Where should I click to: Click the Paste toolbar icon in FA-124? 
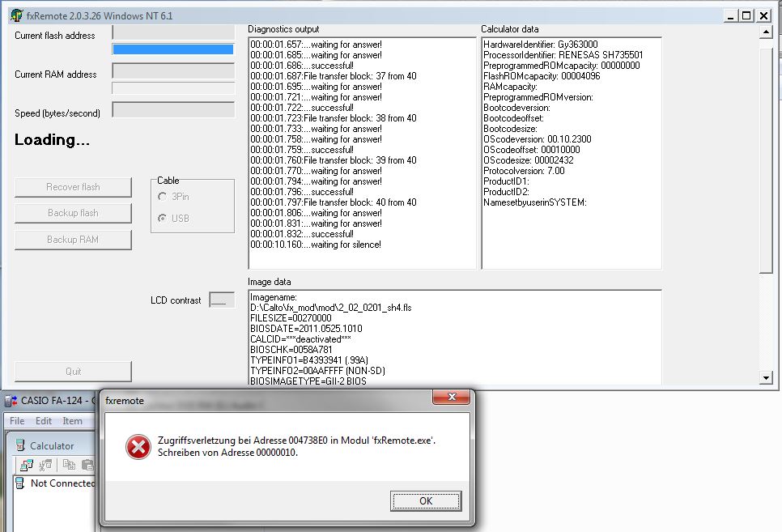(87, 465)
